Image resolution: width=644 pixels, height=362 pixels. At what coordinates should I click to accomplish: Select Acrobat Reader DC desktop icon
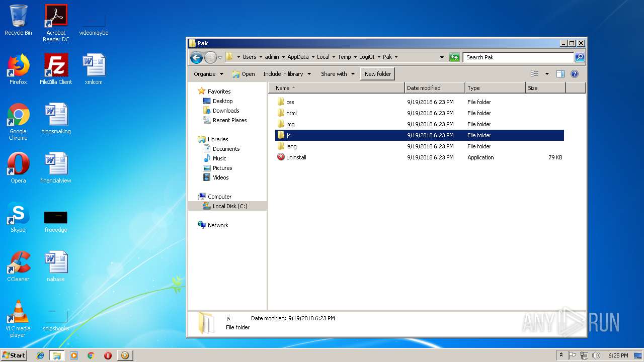[56, 23]
